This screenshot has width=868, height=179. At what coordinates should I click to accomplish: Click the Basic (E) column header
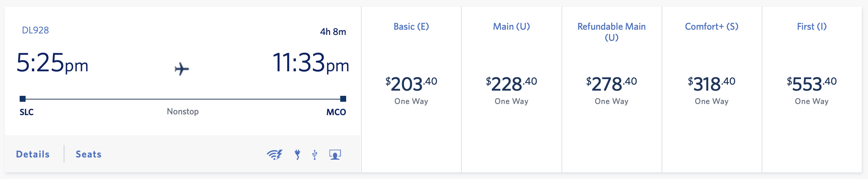(x=411, y=26)
